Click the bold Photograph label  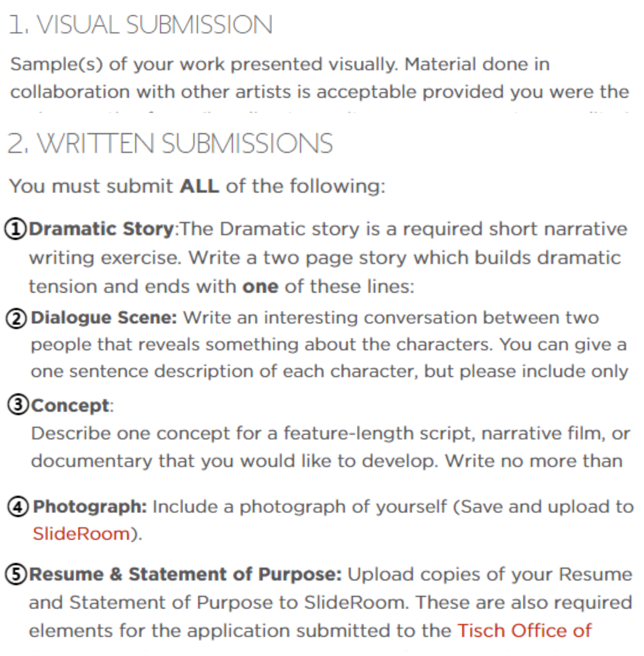[x=90, y=507]
